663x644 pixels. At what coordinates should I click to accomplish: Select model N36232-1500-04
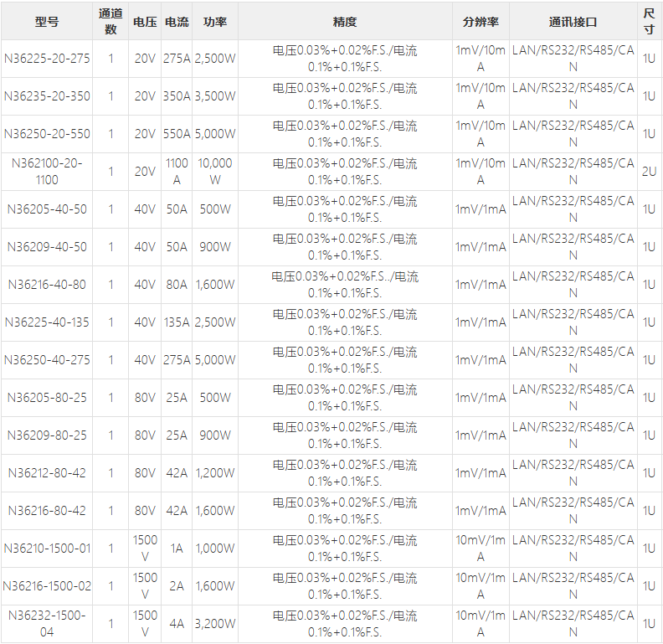coord(47,623)
